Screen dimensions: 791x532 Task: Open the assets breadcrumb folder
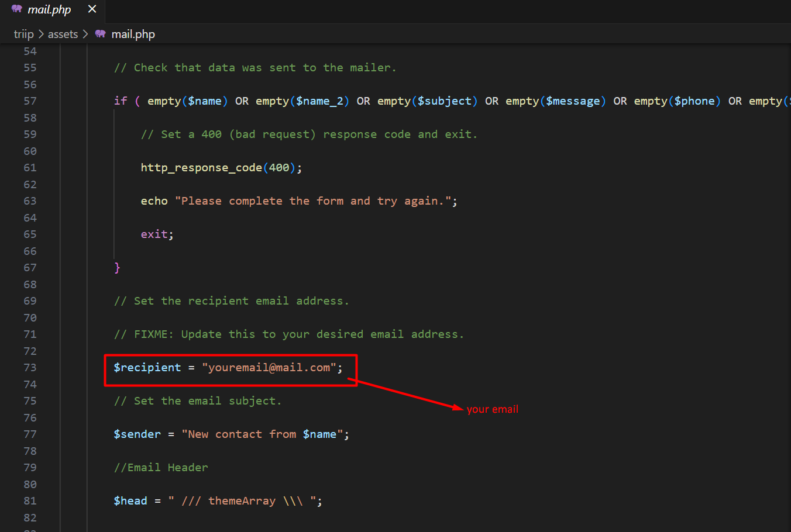[63, 34]
